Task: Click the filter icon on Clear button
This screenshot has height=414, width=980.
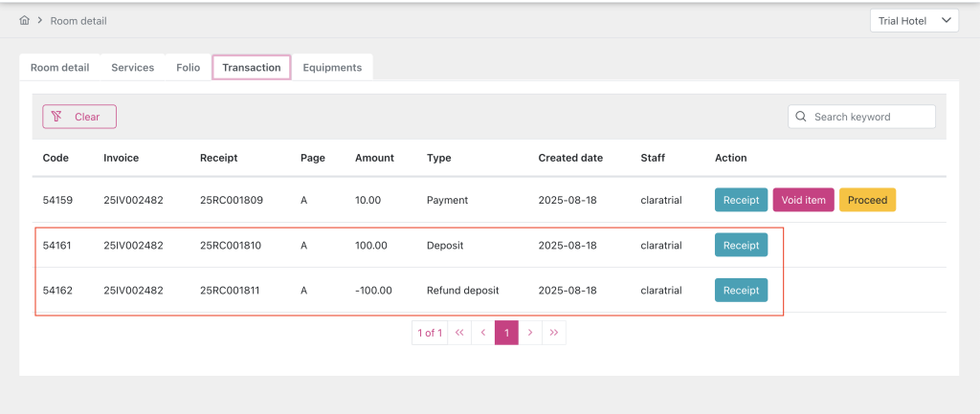Action: click(x=57, y=117)
